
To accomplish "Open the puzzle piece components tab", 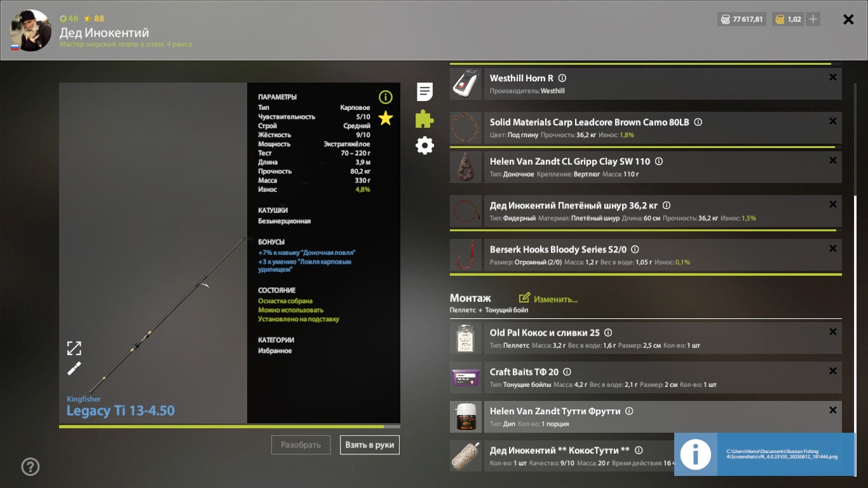I will pos(424,119).
